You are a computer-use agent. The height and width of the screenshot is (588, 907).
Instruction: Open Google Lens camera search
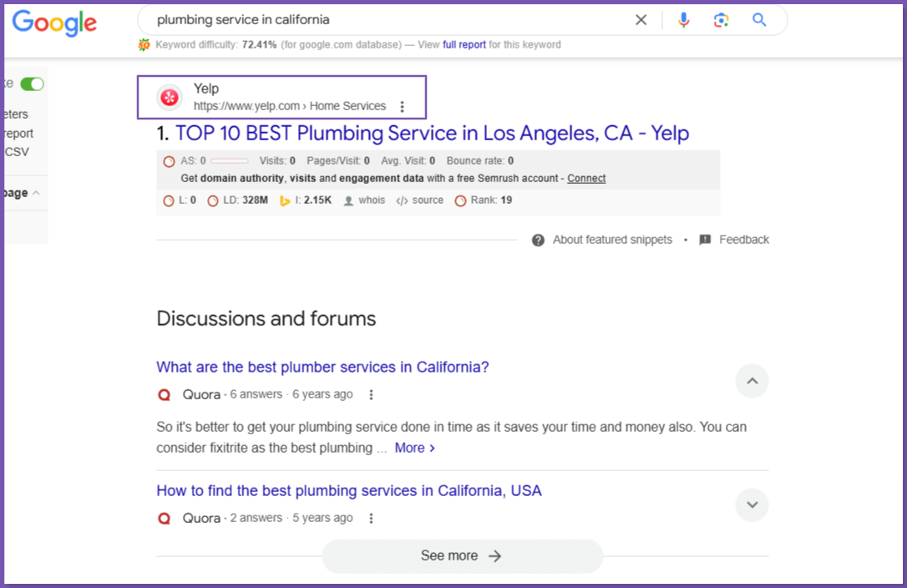coord(721,19)
